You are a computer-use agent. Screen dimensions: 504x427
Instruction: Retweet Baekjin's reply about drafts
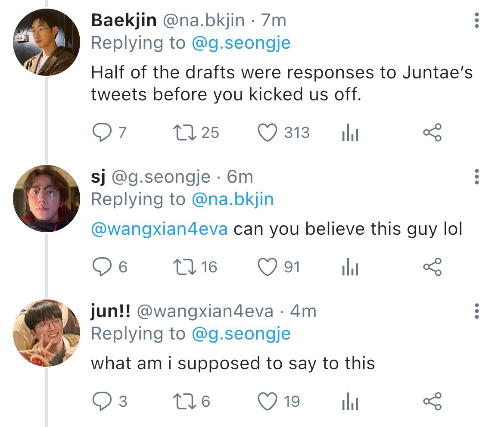point(184,132)
